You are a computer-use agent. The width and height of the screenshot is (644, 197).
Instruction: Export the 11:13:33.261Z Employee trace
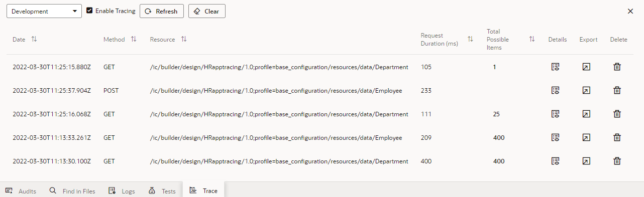click(x=586, y=137)
